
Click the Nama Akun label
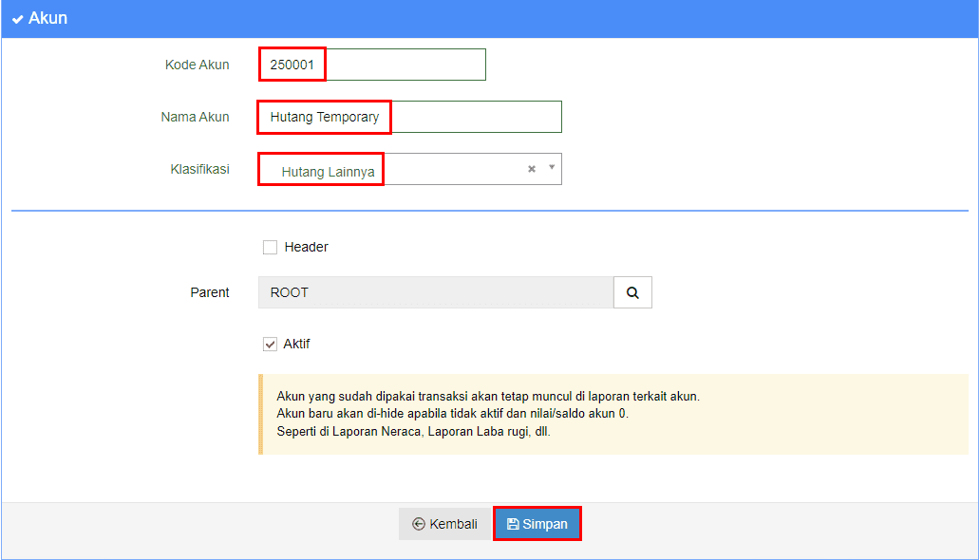tap(195, 117)
